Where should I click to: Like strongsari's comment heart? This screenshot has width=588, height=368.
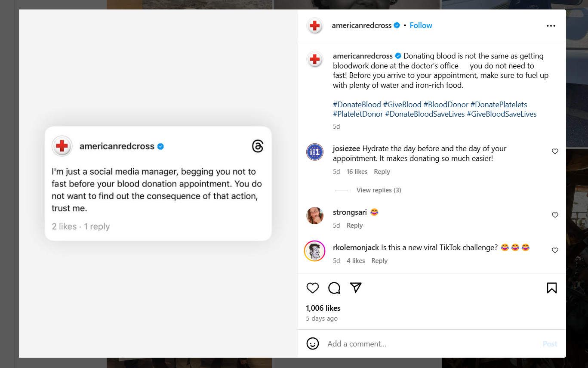[x=555, y=215]
